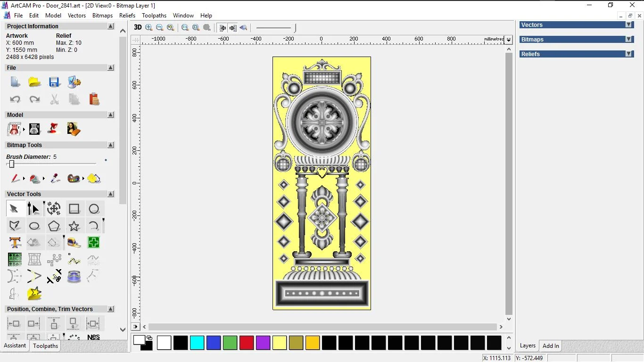Switch to 3D view button
This screenshot has width=644, height=362.
[138, 28]
